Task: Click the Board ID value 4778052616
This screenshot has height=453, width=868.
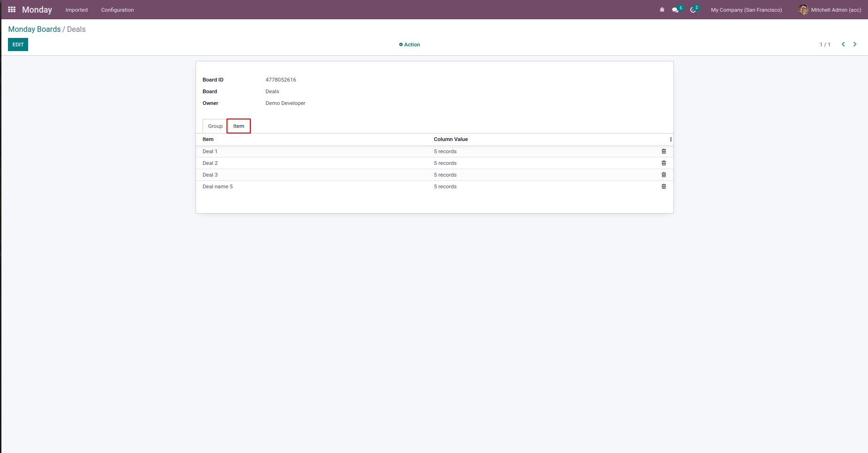Action: pyautogui.click(x=280, y=80)
